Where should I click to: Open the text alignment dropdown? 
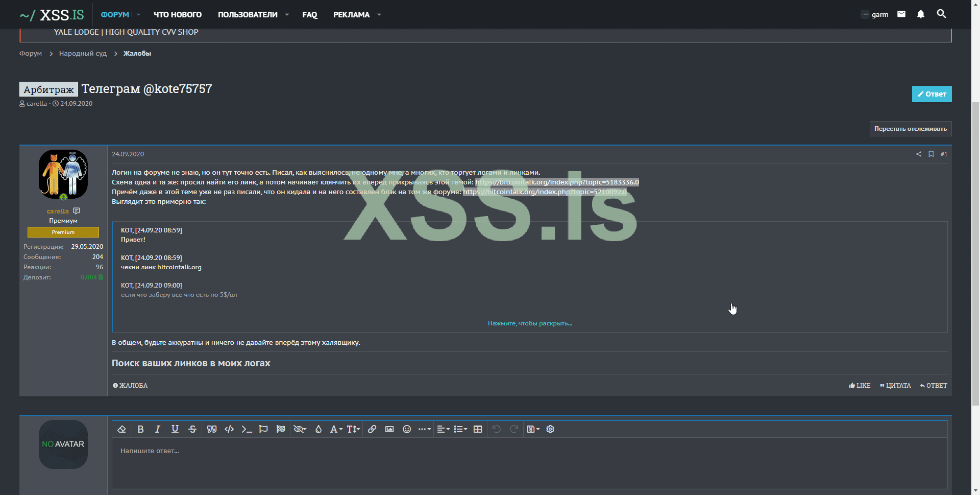[x=443, y=429]
